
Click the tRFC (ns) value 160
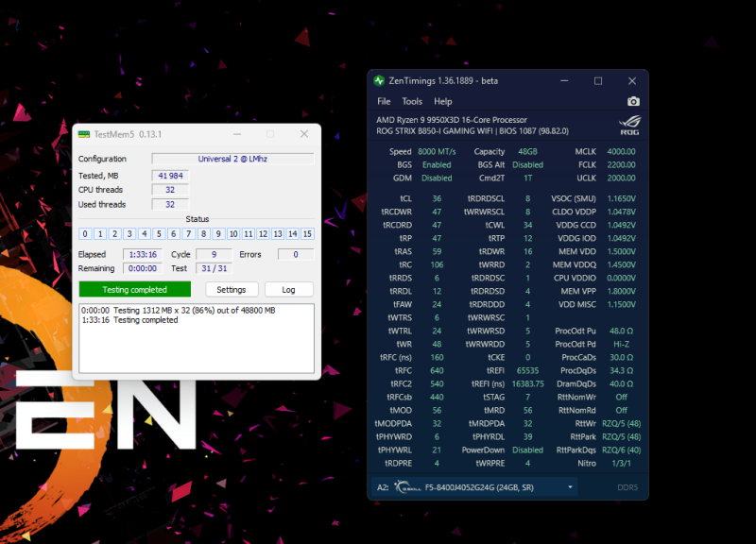(x=437, y=358)
